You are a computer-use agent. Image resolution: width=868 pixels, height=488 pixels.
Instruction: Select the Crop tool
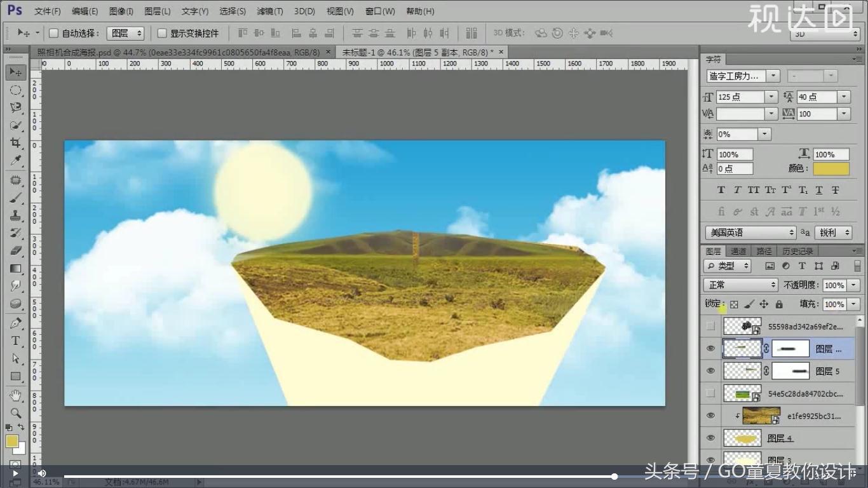[15, 142]
